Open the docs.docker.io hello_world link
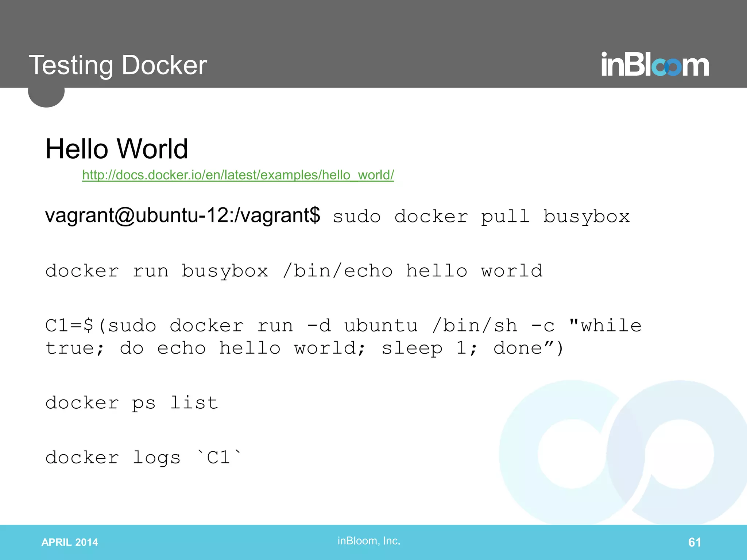Screen dimensions: 747x560 (x=238, y=175)
